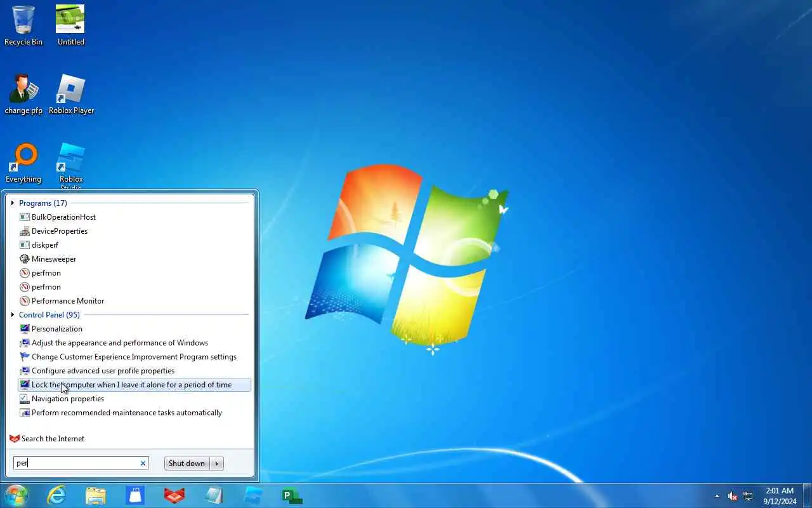This screenshot has width=812, height=508.
Task: Open the Everything search desktop shortcut
Action: 23,163
